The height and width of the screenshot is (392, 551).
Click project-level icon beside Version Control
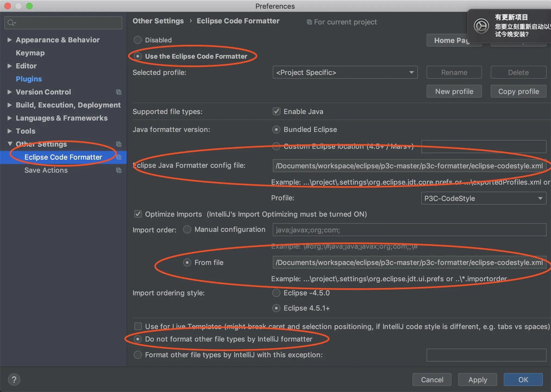click(x=119, y=92)
